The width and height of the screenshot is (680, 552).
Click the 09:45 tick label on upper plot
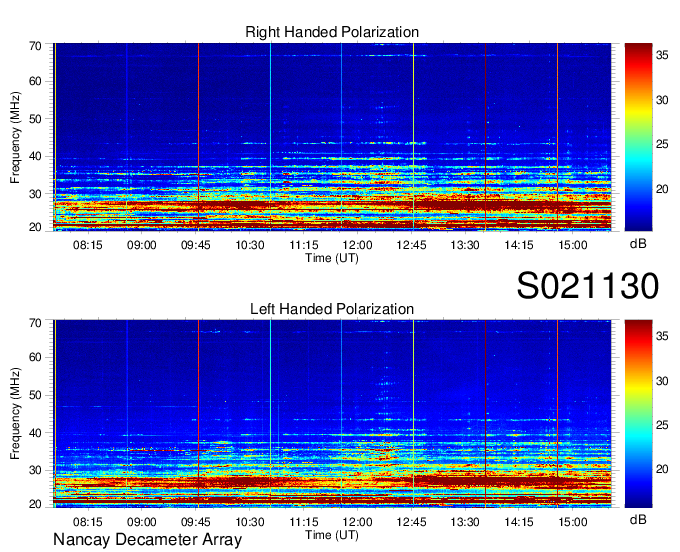pyautogui.click(x=196, y=245)
